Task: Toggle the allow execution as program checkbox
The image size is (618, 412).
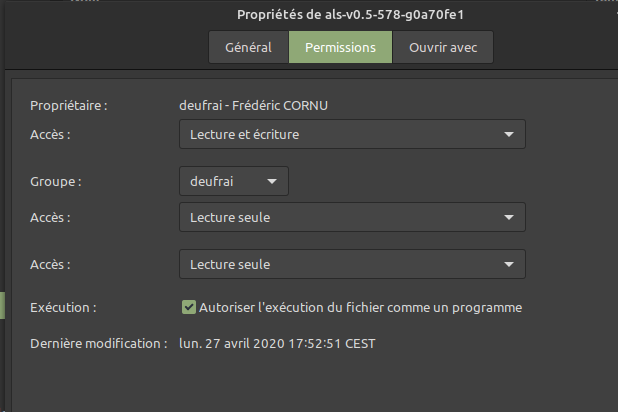Action: click(x=188, y=307)
